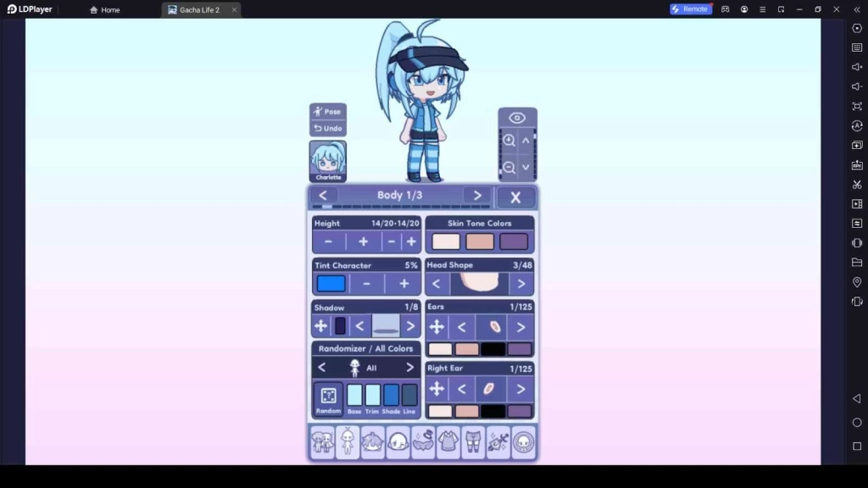Open the hat and accessories category tab
The image size is (868, 488).
(423, 442)
